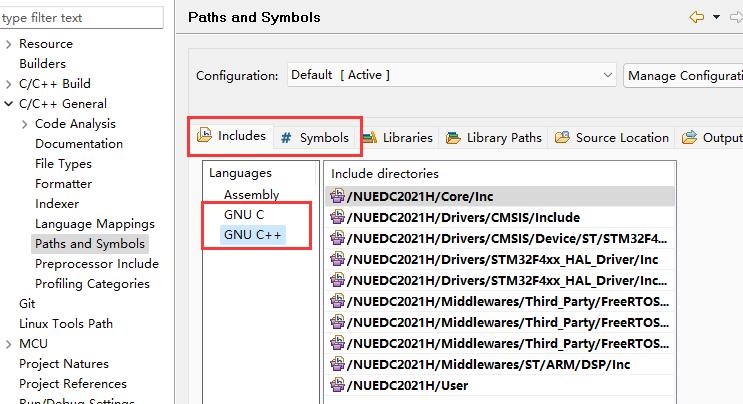Click the Include directories column header

[500, 173]
